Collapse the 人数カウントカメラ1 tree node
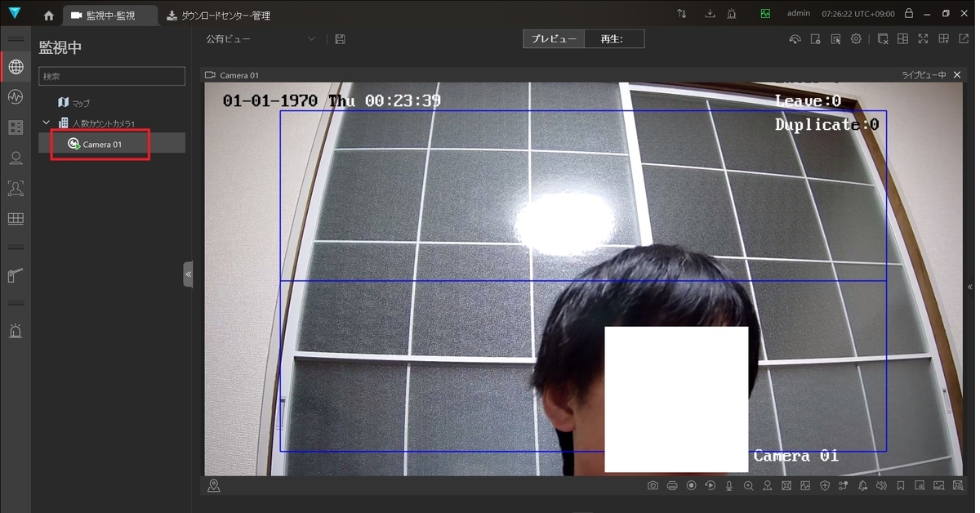The width and height of the screenshot is (980, 513). click(47, 123)
